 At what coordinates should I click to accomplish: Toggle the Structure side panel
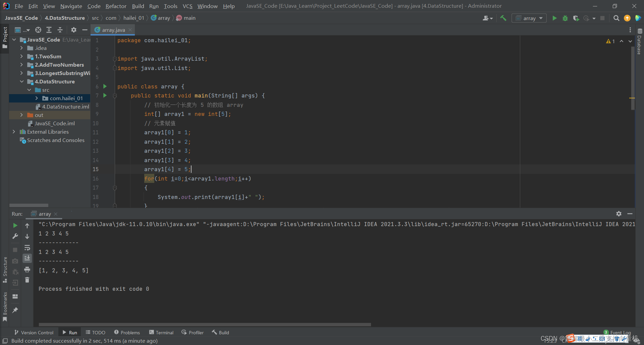pyautogui.click(x=5, y=270)
